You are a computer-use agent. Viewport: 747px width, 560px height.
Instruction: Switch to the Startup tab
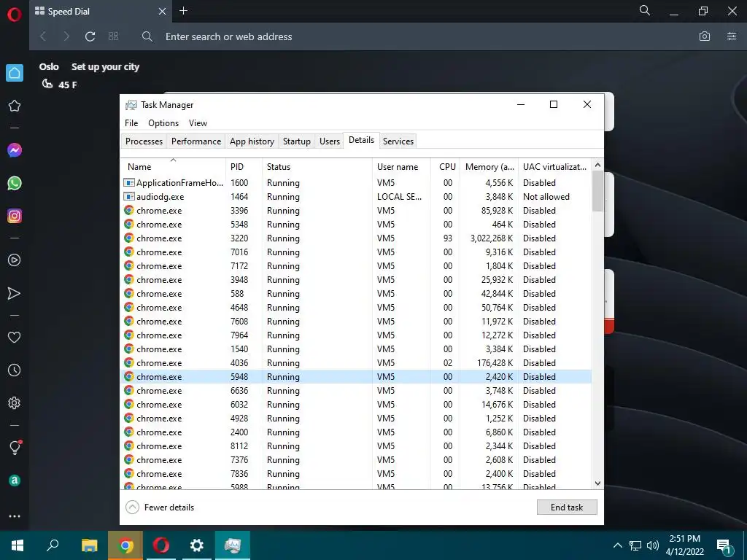296,141
